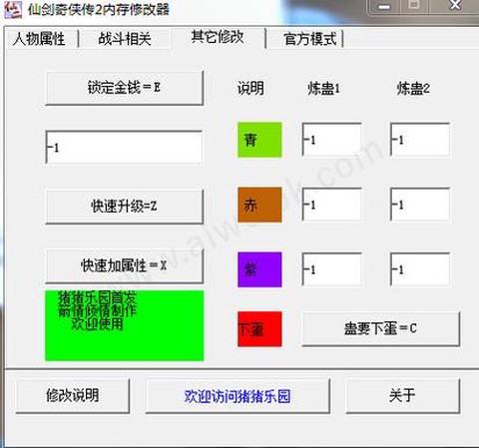Click the 关于 button
The width and height of the screenshot is (479, 448).
pyautogui.click(x=403, y=396)
